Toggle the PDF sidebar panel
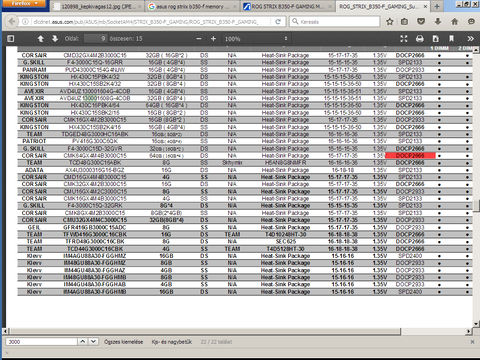Image resolution: width=480 pixels, height=360 pixels. coord(11,39)
